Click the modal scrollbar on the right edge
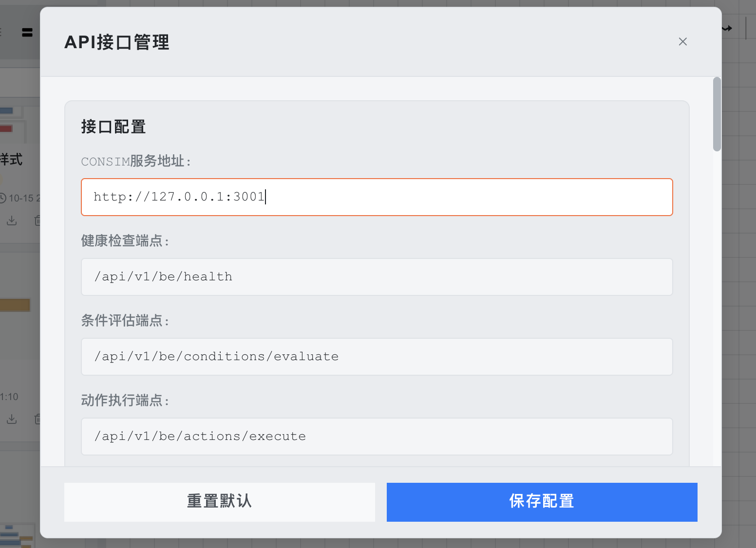The width and height of the screenshot is (756, 548). (716, 112)
